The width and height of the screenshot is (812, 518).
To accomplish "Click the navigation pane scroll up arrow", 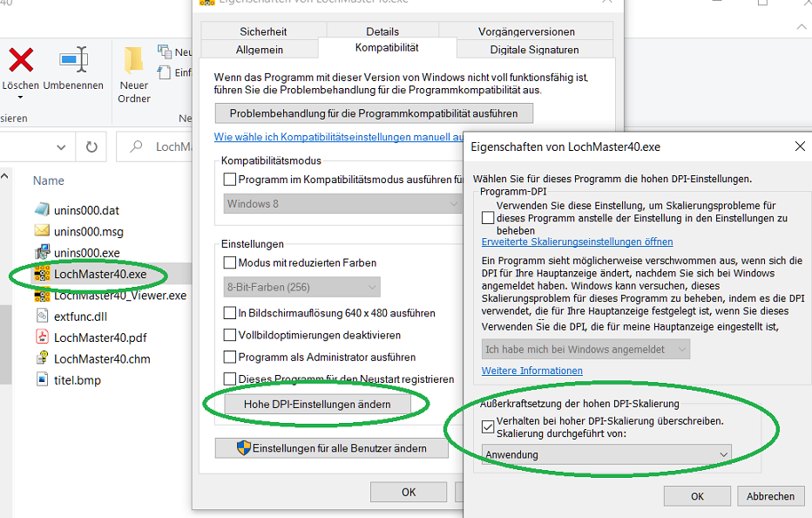I will coord(4,176).
